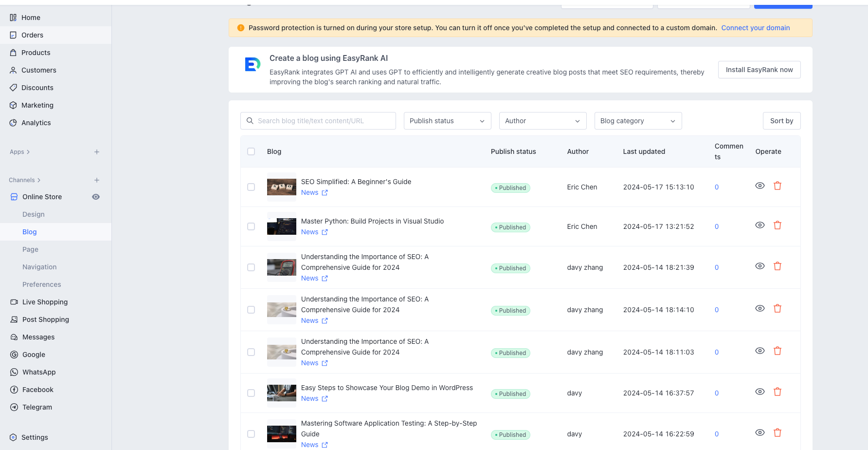The width and height of the screenshot is (868, 450).
Task: Expand the Channels section
Action: pos(25,180)
